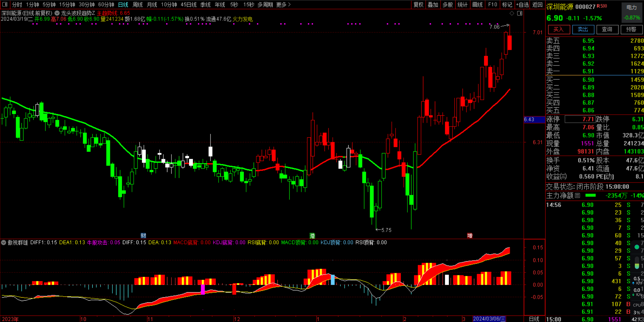
Task: Click the 6.91 107 B trade tick row
Action: click(595, 304)
